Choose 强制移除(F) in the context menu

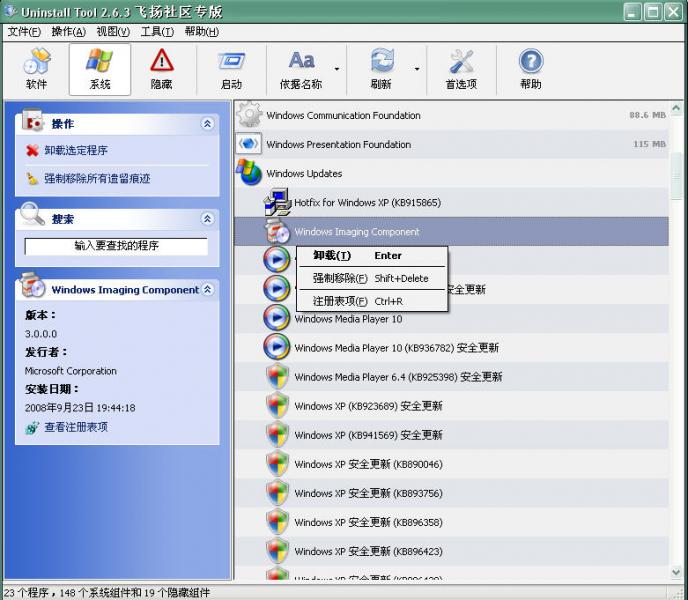372,278
